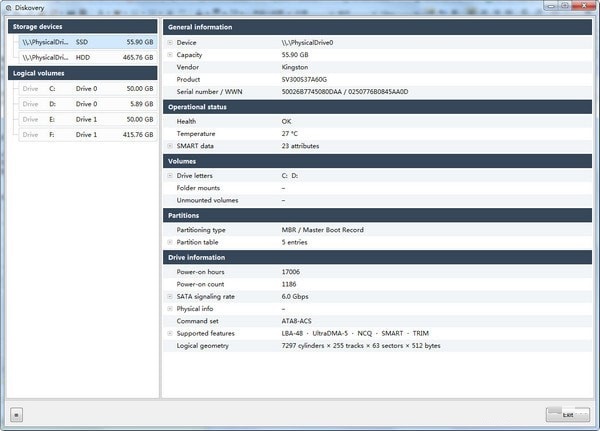Click the Power-on count value 1186

tap(289, 284)
